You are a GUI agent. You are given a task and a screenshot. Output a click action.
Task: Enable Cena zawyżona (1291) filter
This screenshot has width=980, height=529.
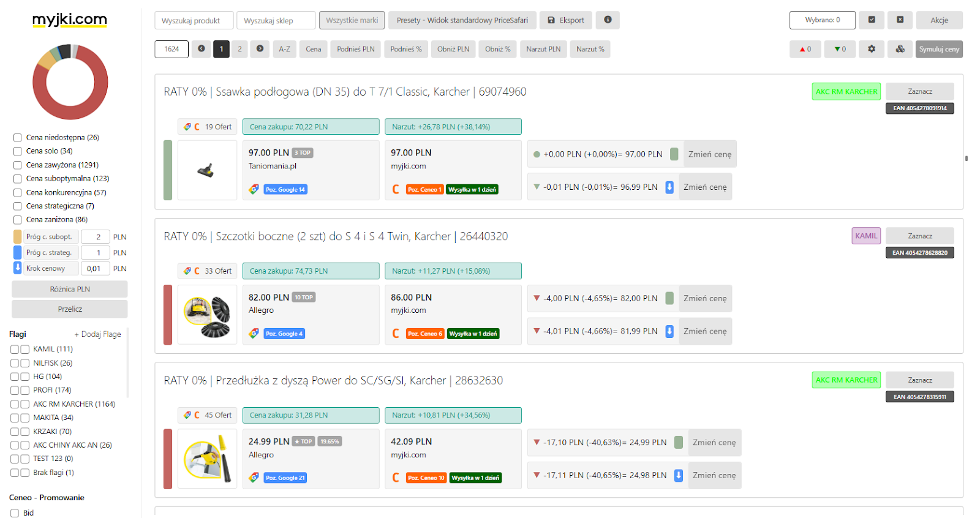(x=18, y=165)
